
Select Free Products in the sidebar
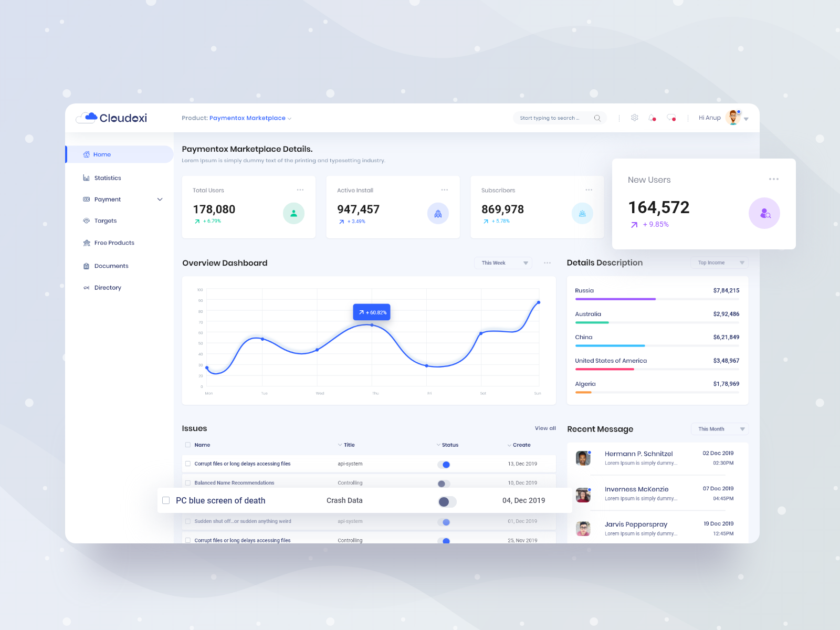coord(114,243)
